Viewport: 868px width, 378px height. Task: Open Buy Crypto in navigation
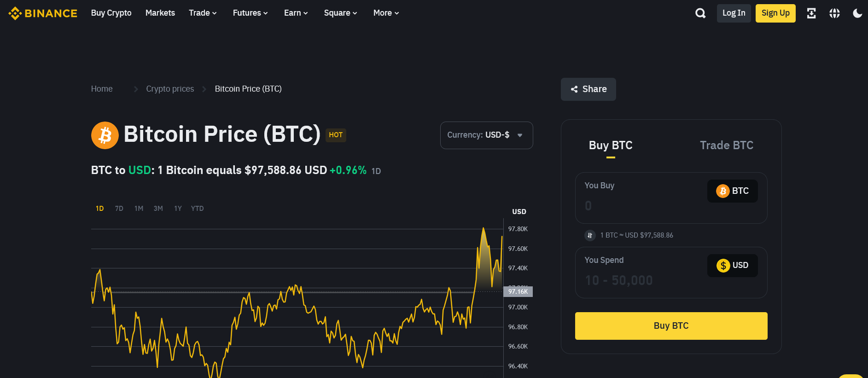pos(111,13)
